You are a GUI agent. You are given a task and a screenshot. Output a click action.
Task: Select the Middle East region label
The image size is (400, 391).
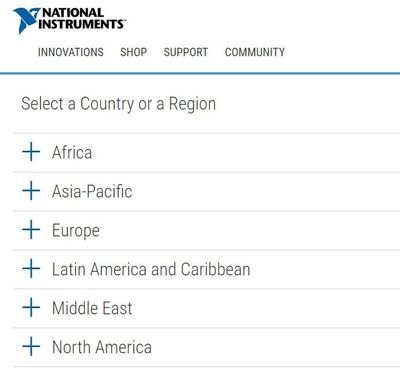(92, 308)
